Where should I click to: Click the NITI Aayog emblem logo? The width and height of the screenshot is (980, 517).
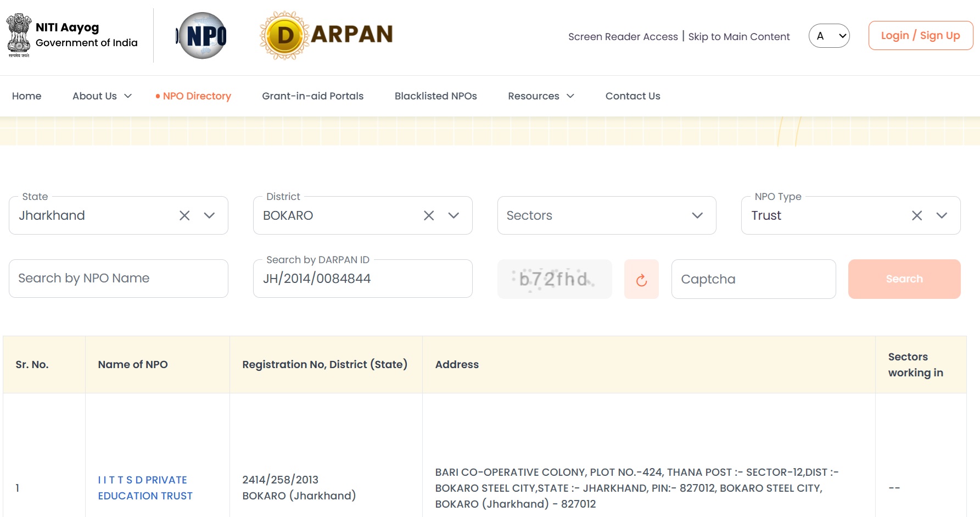click(19, 35)
